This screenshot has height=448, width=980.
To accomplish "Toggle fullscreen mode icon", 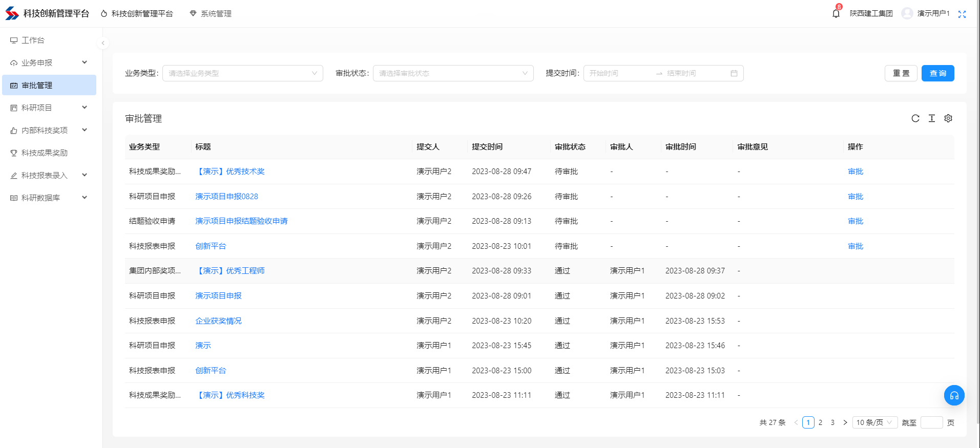I will pyautogui.click(x=962, y=14).
